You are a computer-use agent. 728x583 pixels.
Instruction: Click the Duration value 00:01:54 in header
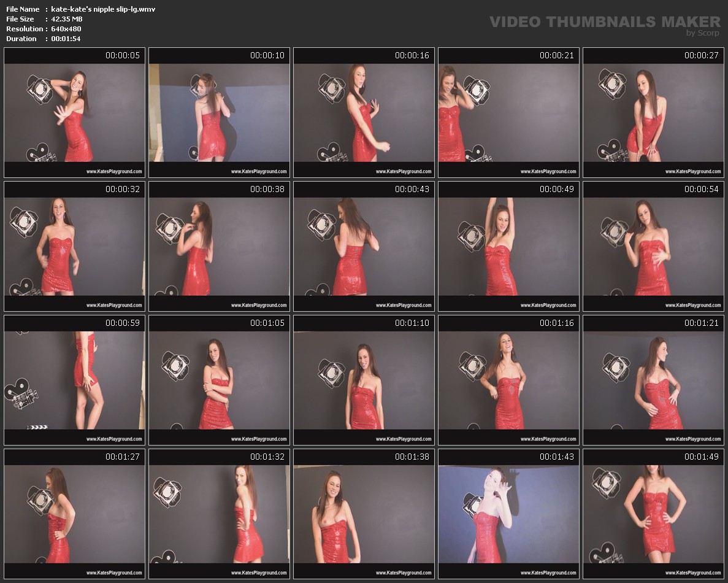click(x=66, y=39)
